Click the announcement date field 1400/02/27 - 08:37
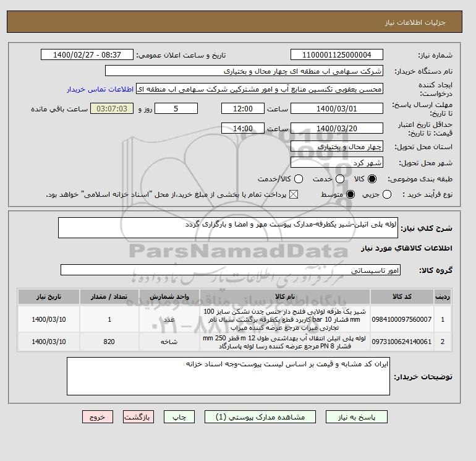Screen dimensions: 476x461 pos(87,54)
